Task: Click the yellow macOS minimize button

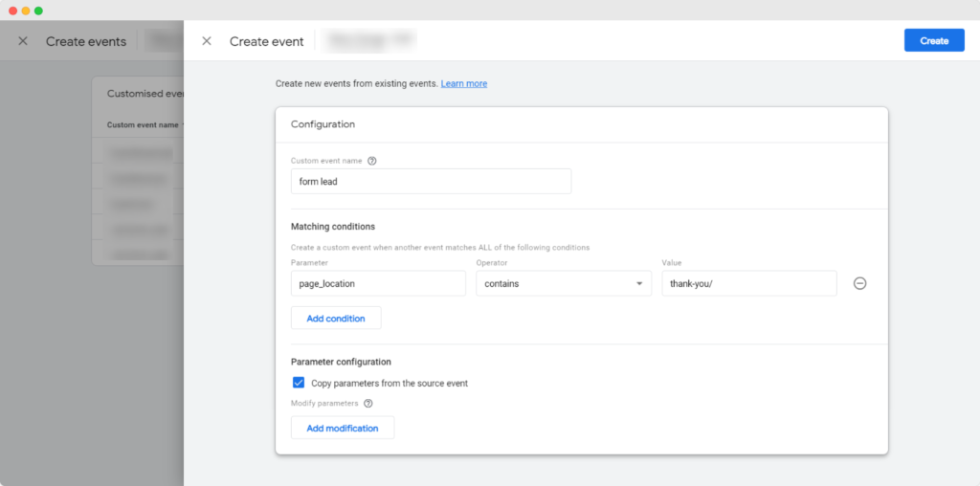Action: click(26, 11)
